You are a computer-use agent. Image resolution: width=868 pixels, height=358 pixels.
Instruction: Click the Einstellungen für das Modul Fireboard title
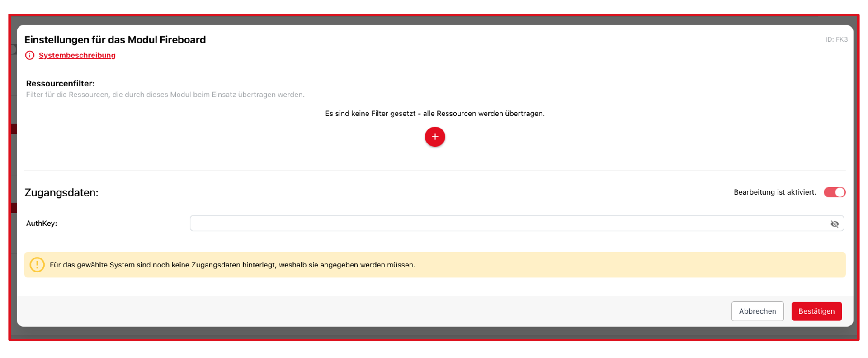(x=115, y=40)
